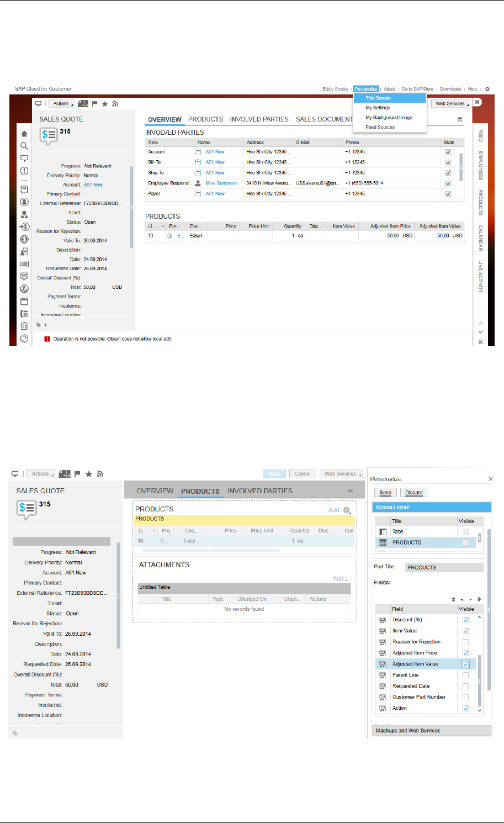Click Cancel button in lower toolbar
This screenshot has width=504, height=823.
click(x=303, y=474)
